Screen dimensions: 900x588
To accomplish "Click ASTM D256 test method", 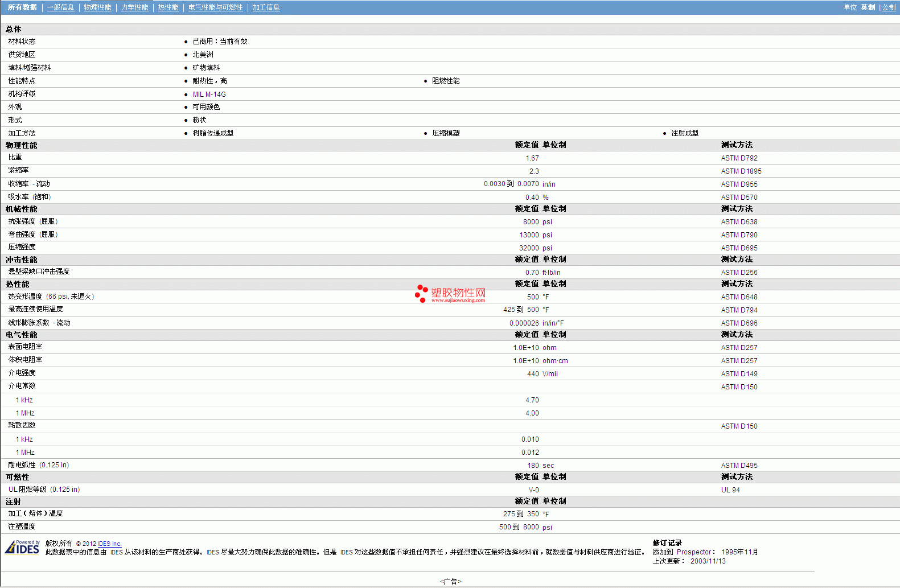I will (739, 273).
